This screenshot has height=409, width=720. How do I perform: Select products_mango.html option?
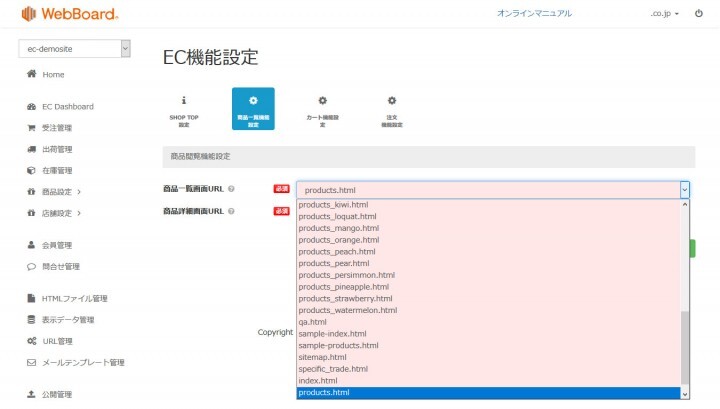488,228
